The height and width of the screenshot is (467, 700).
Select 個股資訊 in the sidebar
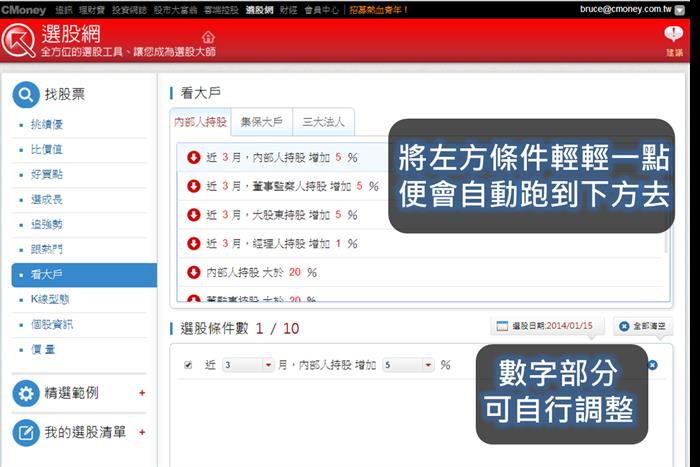[52, 325]
